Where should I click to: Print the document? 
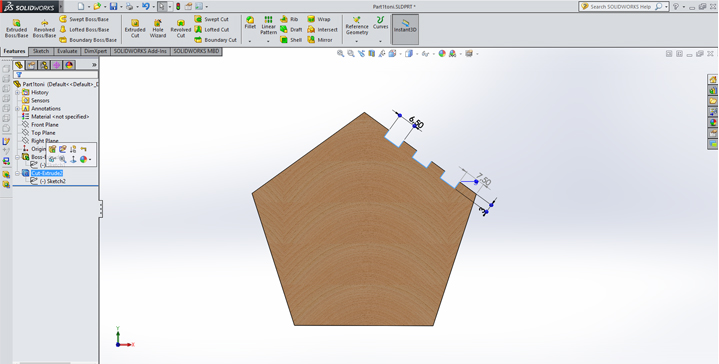tap(129, 6)
